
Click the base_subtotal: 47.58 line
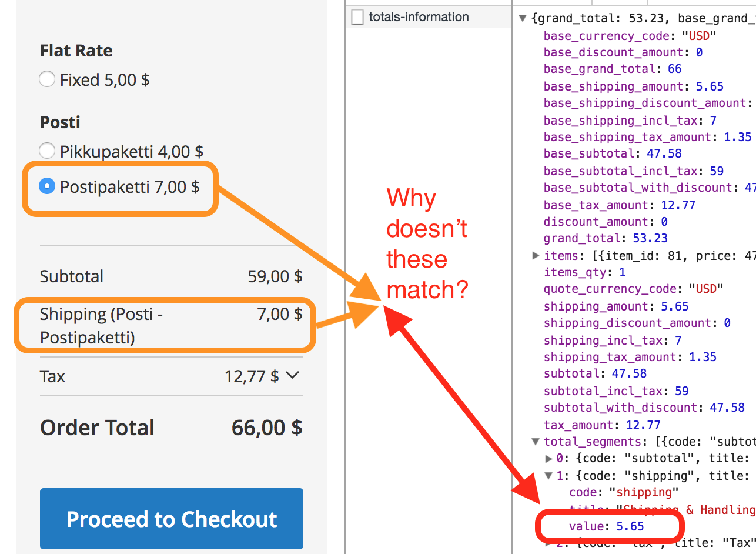611,153
